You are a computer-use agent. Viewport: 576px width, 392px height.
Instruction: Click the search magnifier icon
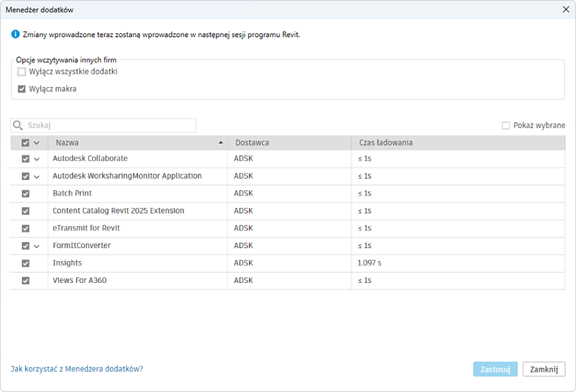[x=18, y=125]
